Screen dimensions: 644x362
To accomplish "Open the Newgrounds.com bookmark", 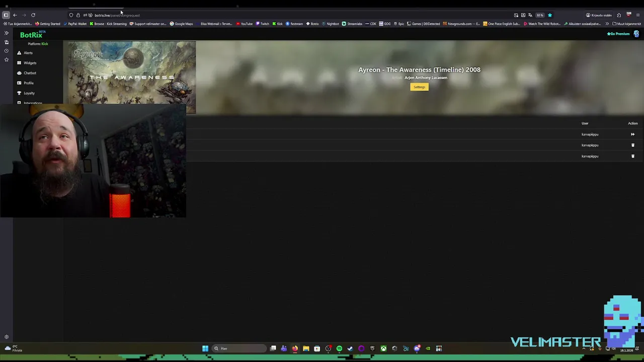I will (x=461, y=24).
